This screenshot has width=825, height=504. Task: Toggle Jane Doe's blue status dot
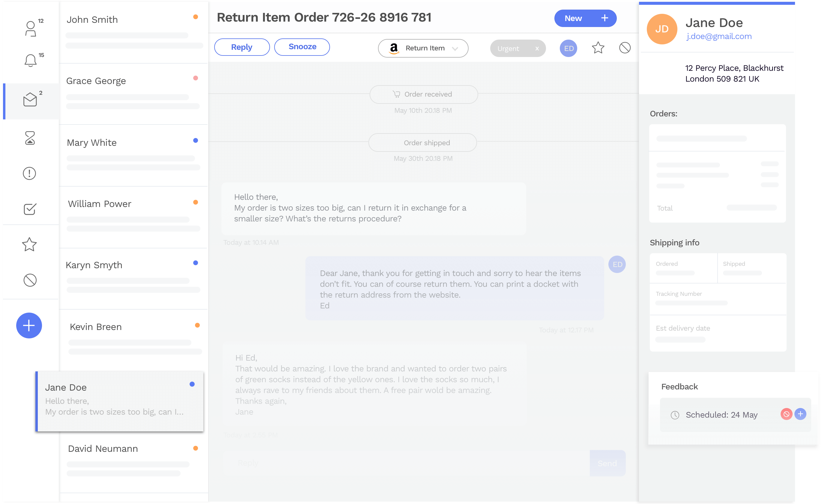click(192, 384)
